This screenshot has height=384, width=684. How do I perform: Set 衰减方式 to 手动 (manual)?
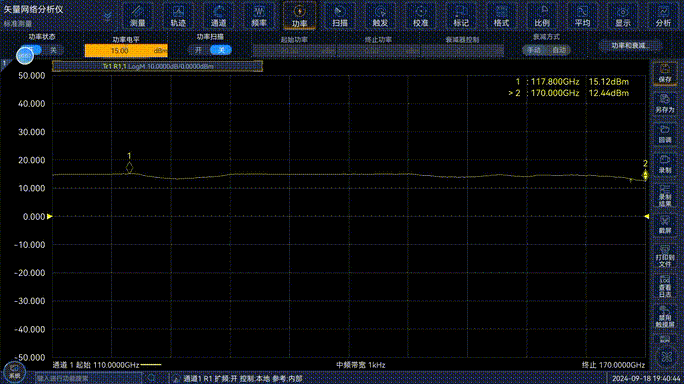click(x=534, y=50)
